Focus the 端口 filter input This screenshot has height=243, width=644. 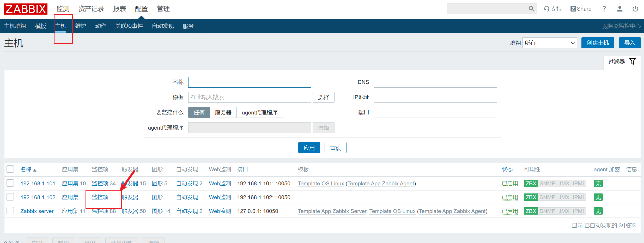[x=435, y=112]
